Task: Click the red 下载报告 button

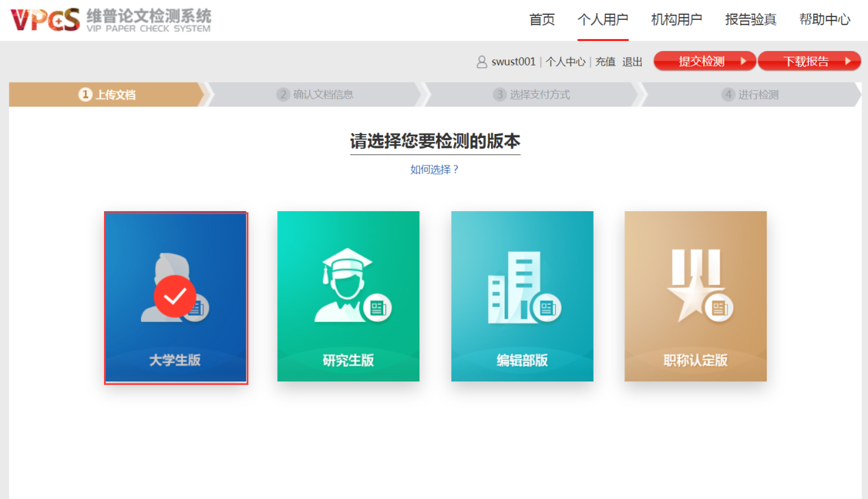Action: pos(810,61)
